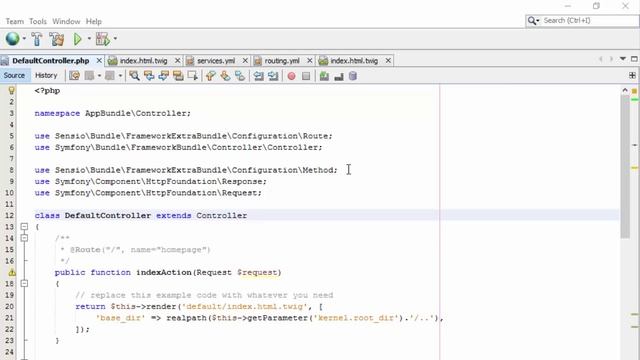Screen dimensions: 640x360
Task: Switch to Source view
Action: [14, 76]
